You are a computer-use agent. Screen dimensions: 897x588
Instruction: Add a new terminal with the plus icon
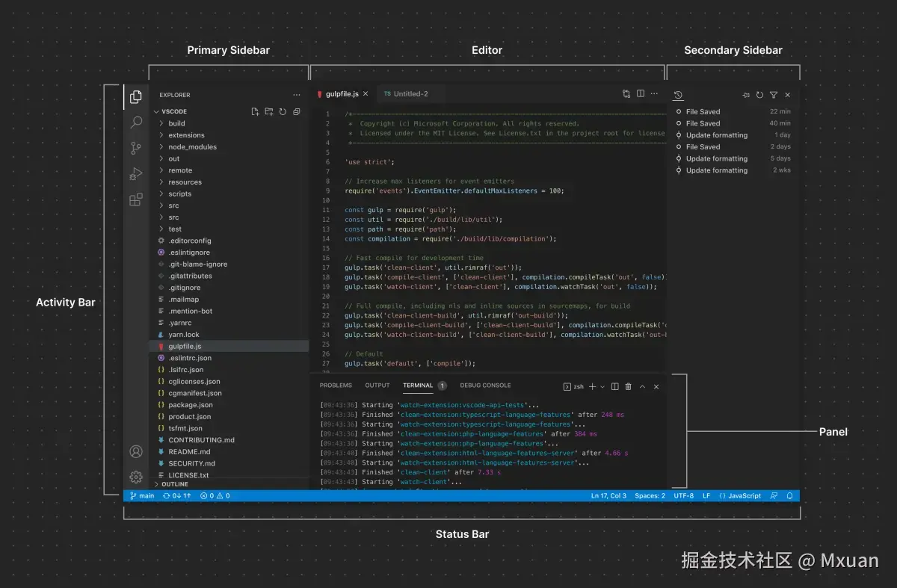click(592, 387)
